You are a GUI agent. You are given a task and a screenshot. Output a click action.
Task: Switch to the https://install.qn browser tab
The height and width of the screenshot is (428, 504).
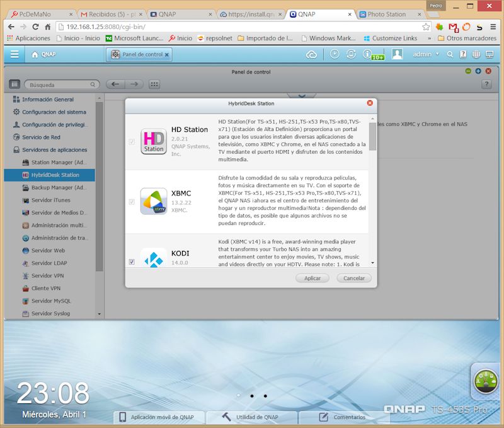251,14
